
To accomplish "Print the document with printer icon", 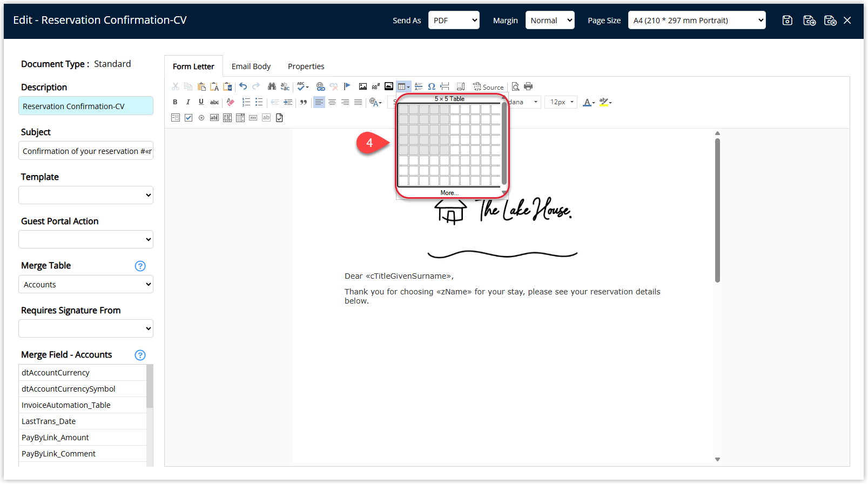I will tap(528, 86).
